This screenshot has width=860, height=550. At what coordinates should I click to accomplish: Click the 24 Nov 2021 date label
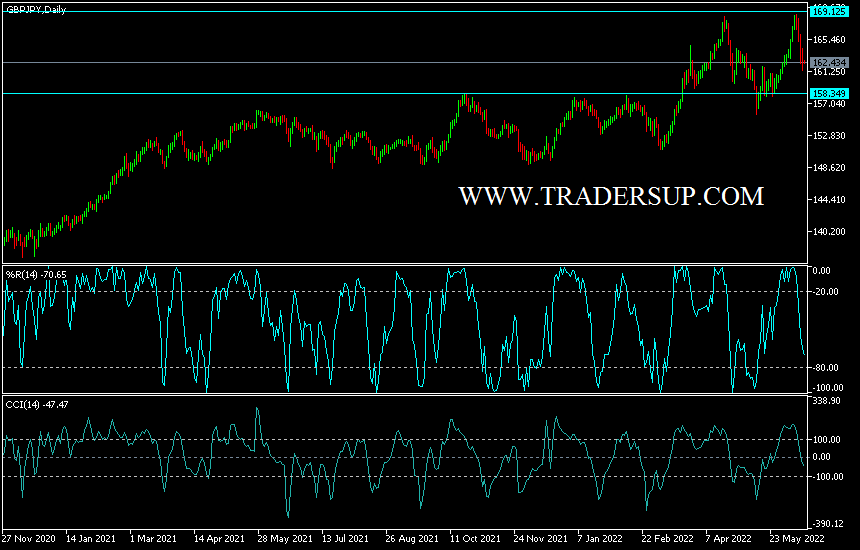[540, 538]
